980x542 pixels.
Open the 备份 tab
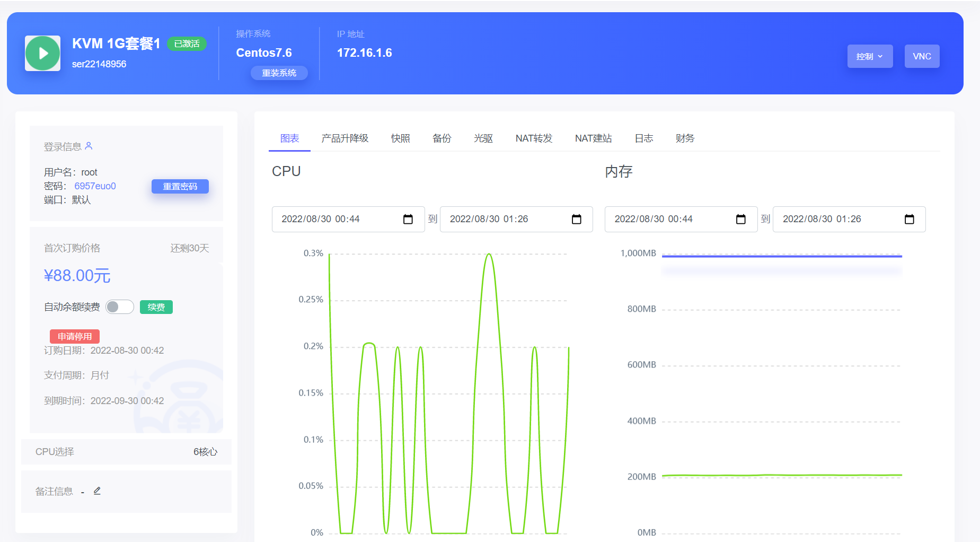(x=442, y=138)
